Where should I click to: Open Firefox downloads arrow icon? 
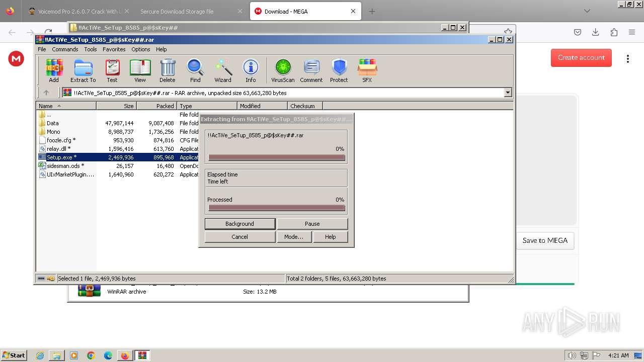click(596, 32)
